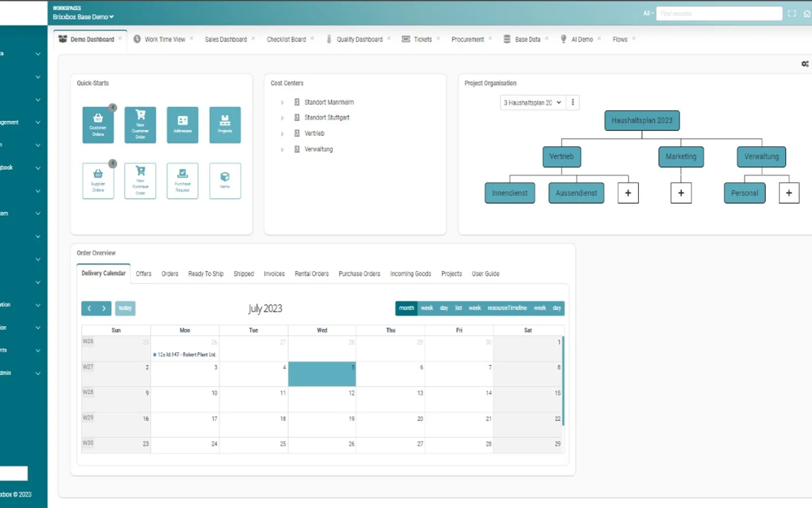Switch to the Sales Dashboard tab
Image resolution: width=812 pixels, height=508 pixels.
click(x=226, y=39)
